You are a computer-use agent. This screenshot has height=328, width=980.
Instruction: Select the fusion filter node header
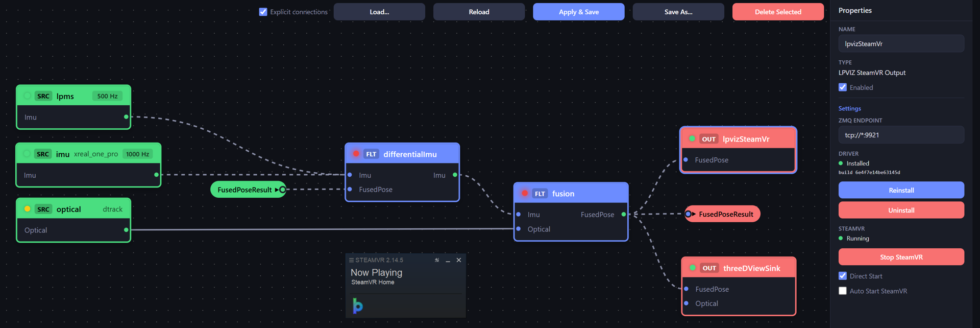(x=571, y=193)
